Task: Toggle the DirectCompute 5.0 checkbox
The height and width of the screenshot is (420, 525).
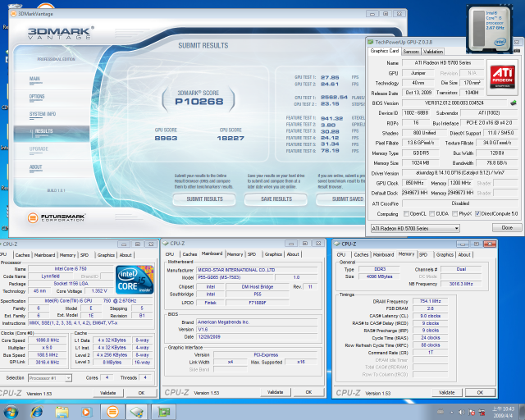Action: click(x=477, y=213)
